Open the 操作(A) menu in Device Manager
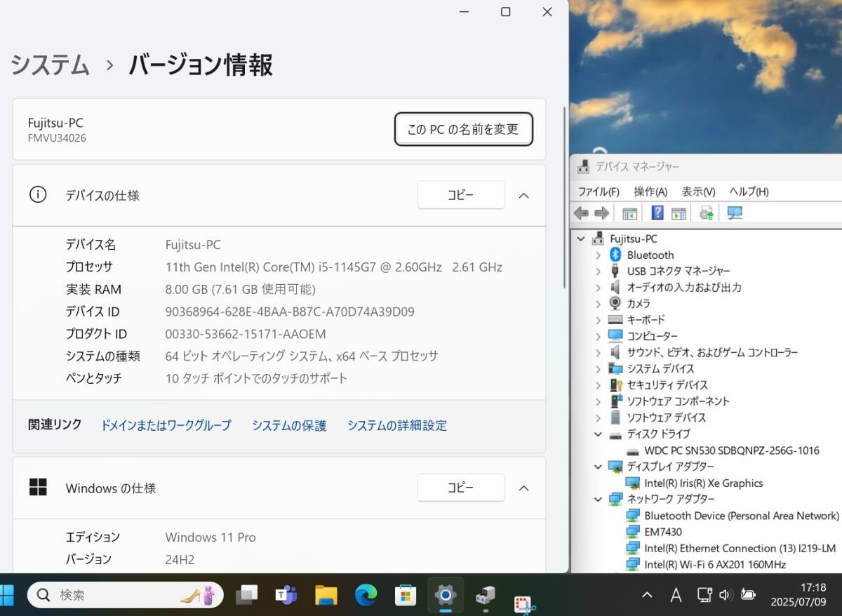This screenshot has height=616, width=842. tap(650, 192)
